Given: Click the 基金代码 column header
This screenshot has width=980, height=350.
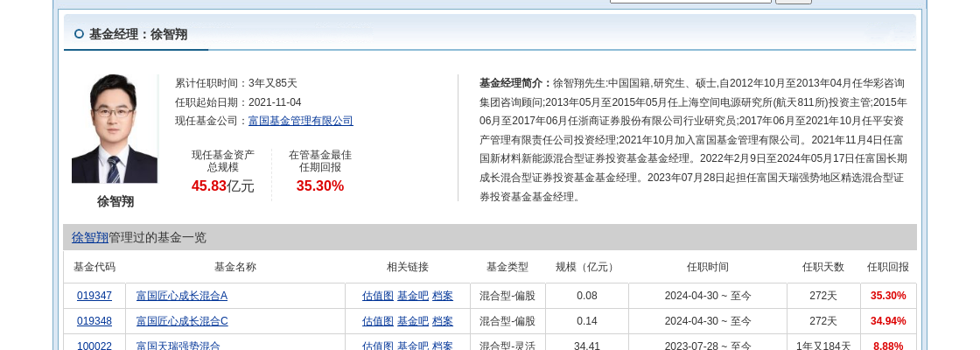Looking at the screenshot, I should [x=94, y=267].
